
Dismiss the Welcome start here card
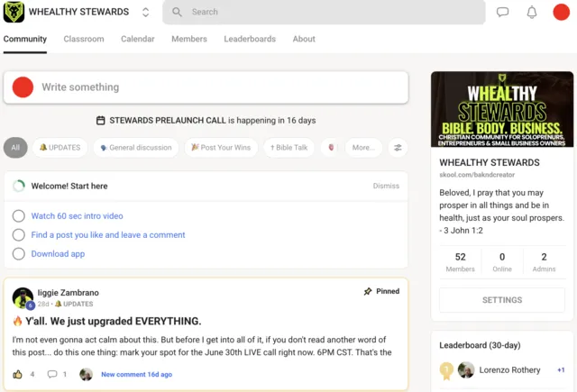[x=386, y=186]
